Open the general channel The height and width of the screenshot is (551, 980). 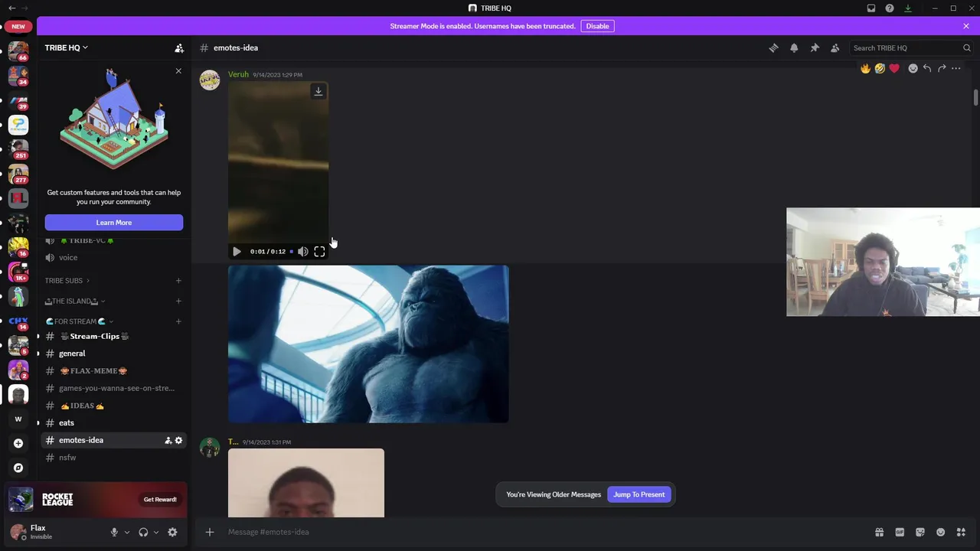point(113,354)
